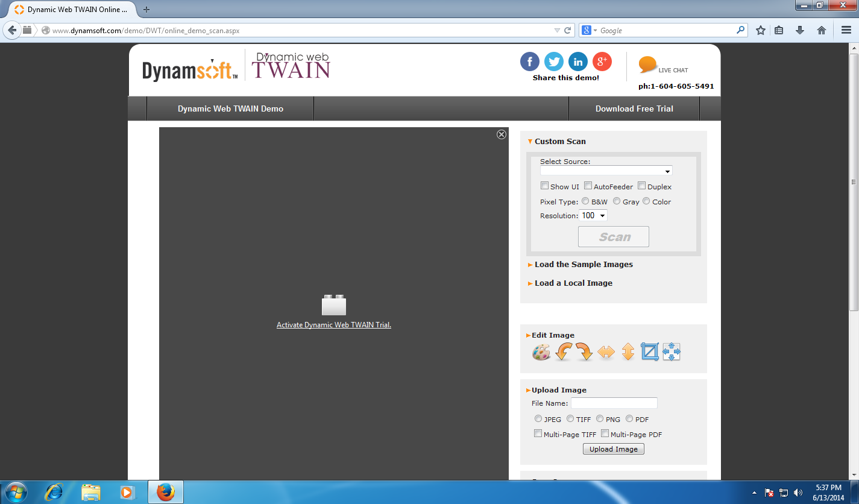Go to the Dynamic Web TWAIN Demo tab

pos(230,109)
